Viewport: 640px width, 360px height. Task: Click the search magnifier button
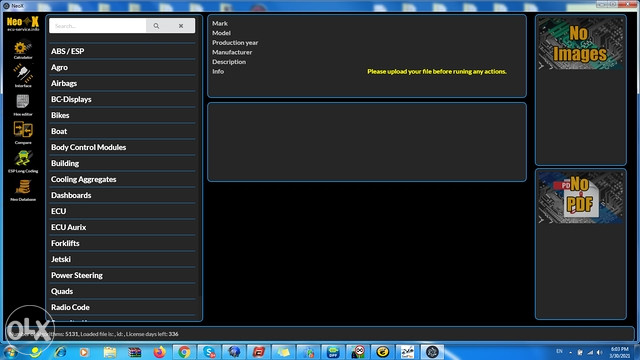coord(156,26)
